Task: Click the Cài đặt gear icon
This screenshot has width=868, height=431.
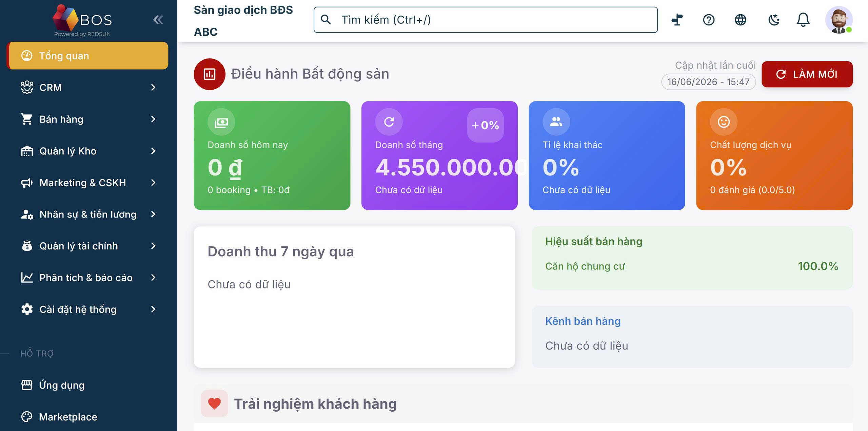Action: 27,309
